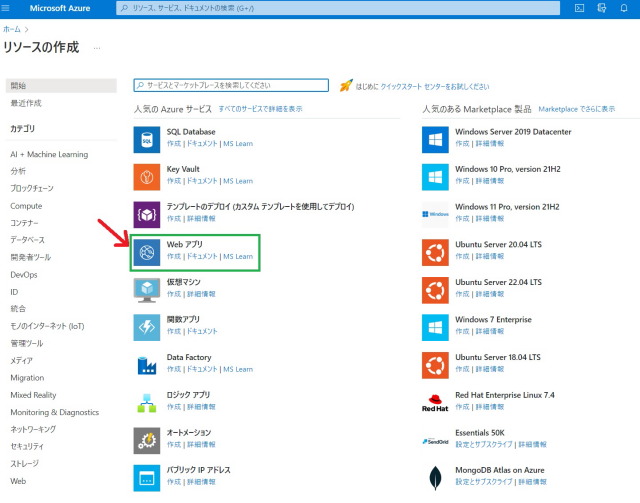640x503 pixels.
Task: Select the データベース category
Action: click(27, 240)
